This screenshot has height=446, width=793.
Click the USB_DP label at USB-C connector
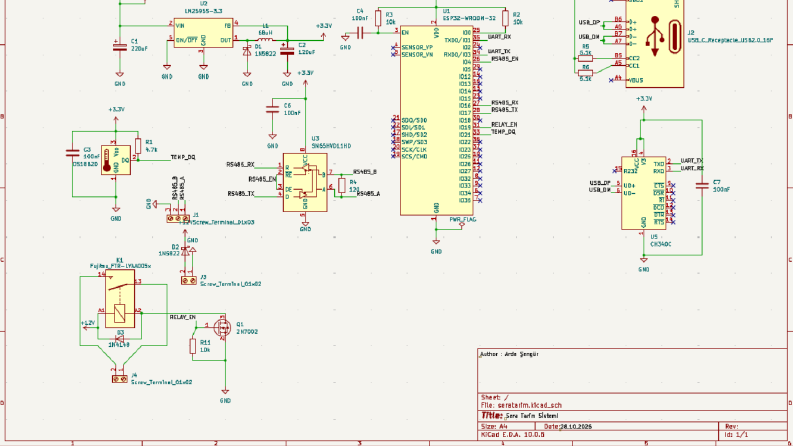[x=589, y=22]
